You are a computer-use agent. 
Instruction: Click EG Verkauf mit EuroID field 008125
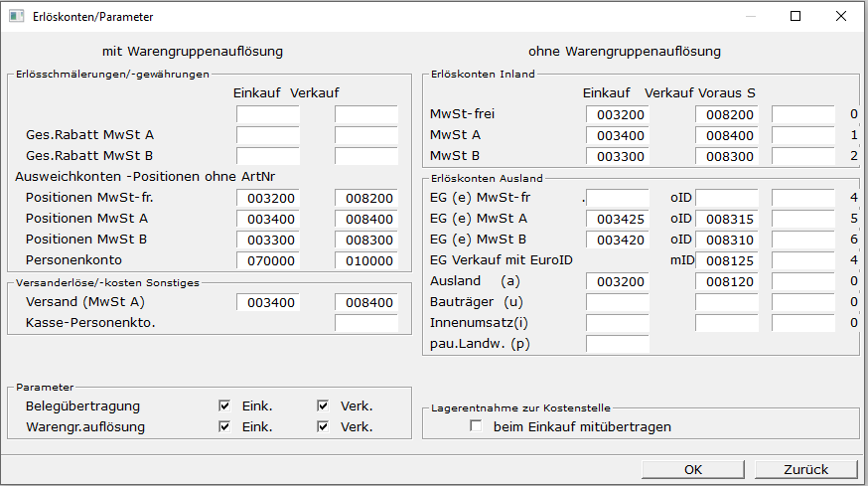[726, 260]
